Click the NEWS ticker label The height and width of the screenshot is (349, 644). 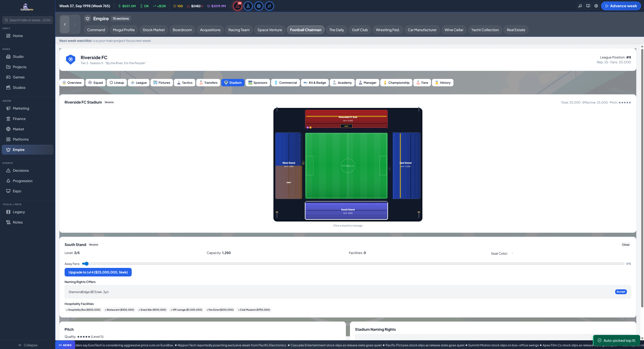click(65, 345)
